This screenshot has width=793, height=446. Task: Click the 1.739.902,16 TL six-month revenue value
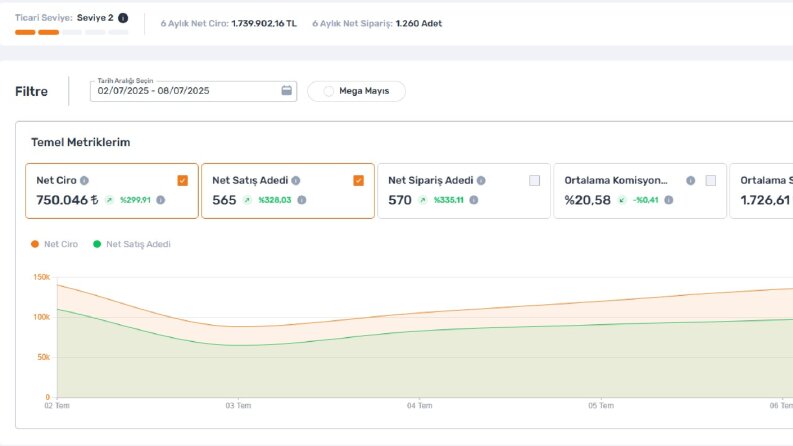(264, 23)
